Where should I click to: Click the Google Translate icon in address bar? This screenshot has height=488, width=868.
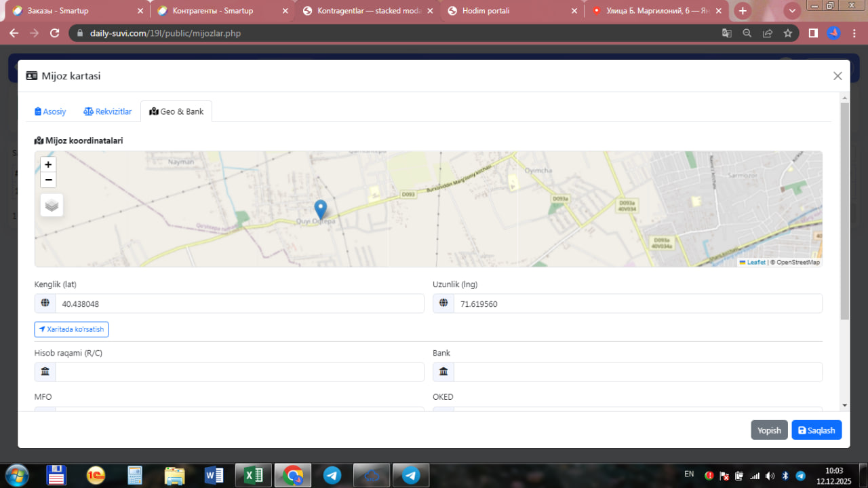click(726, 33)
